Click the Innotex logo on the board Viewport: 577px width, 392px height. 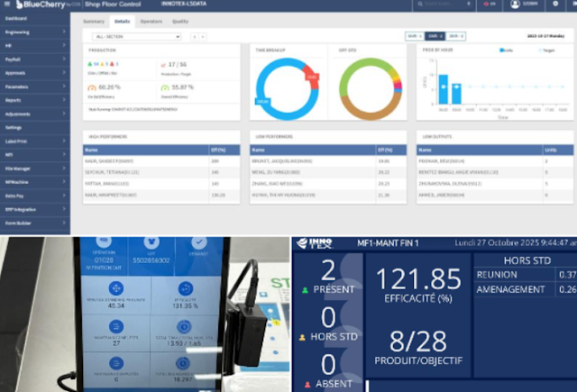coord(315,243)
